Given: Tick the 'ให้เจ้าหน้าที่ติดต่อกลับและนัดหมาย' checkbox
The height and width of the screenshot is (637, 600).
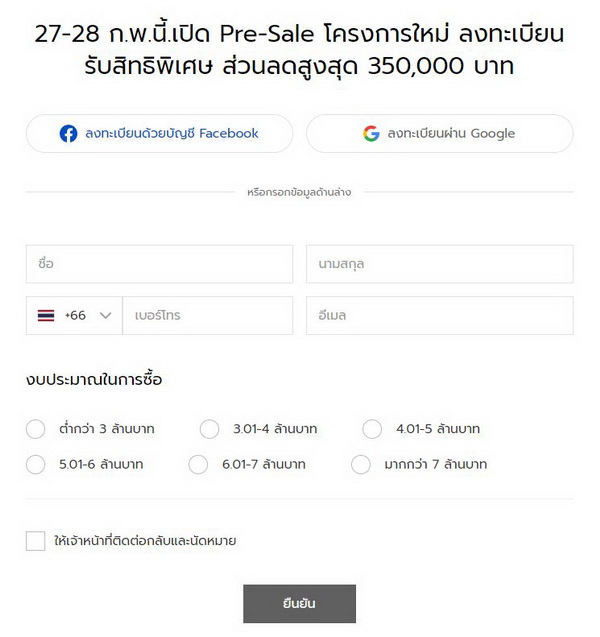Looking at the screenshot, I should pyautogui.click(x=35, y=541).
